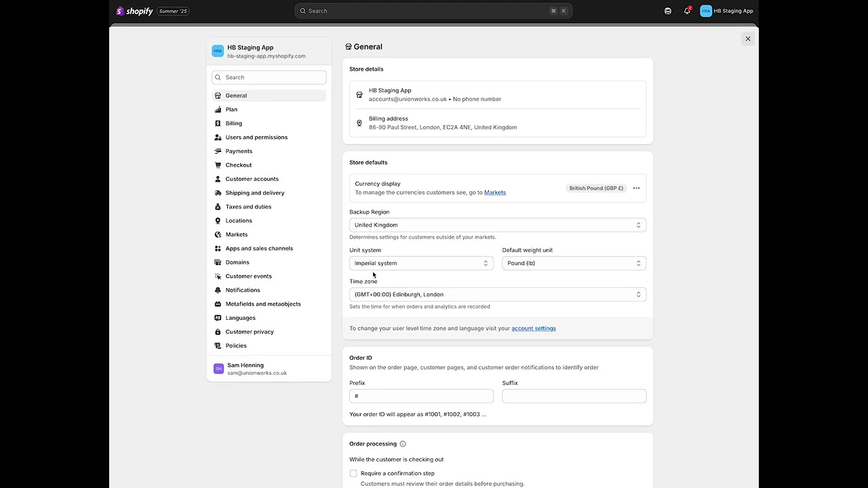868x488 pixels.
Task: Open the Time zone dropdown
Action: pyautogui.click(x=498, y=294)
